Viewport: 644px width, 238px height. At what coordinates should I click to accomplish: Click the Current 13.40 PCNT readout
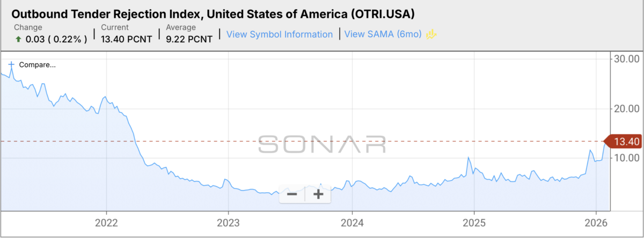coord(125,34)
